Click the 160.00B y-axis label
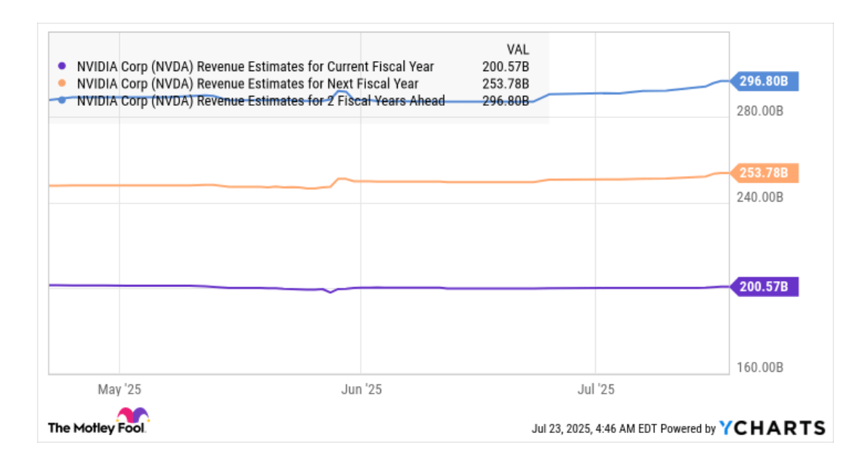Screen dimensions: 868x476 pos(759,367)
